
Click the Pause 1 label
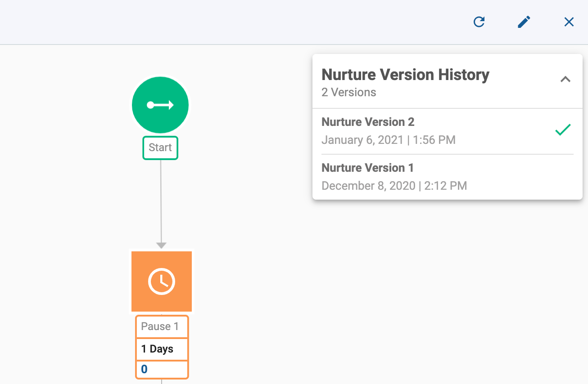(160, 326)
